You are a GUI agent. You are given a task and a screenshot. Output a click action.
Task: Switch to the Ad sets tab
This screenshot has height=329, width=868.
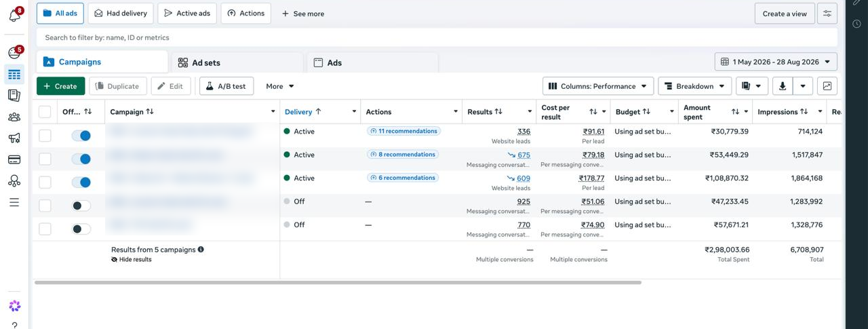coord(237,62)
